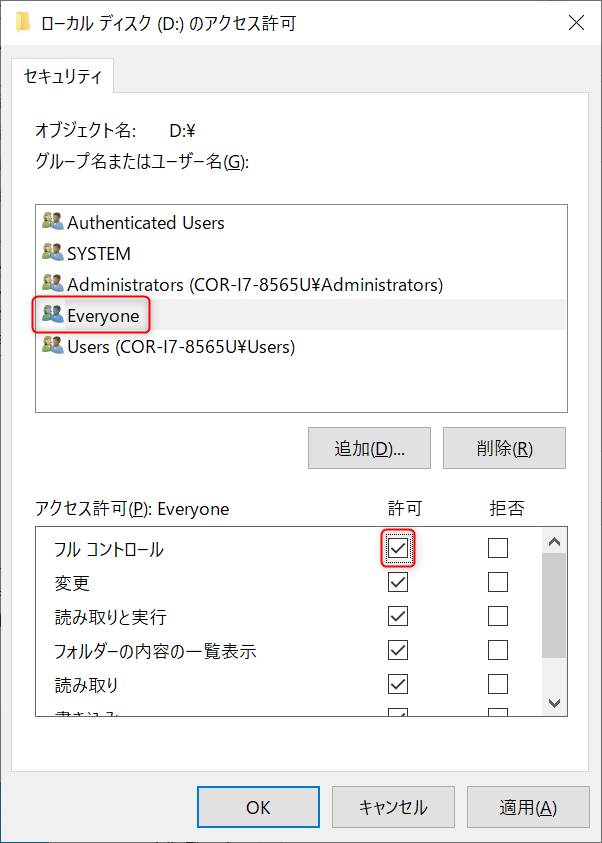Toggle the 拒否 checkbox for 変更
This screenshot has height=843, width=602.
[498, 582]
